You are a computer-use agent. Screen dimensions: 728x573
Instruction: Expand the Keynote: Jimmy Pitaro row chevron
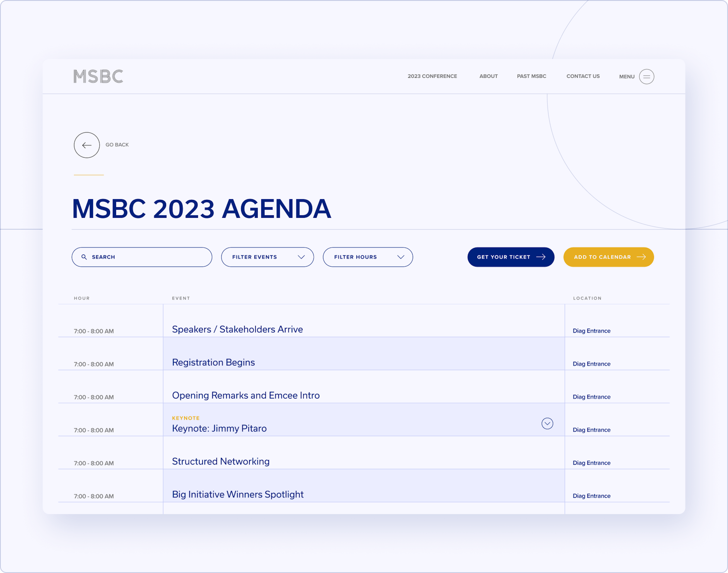click(547, 423)
